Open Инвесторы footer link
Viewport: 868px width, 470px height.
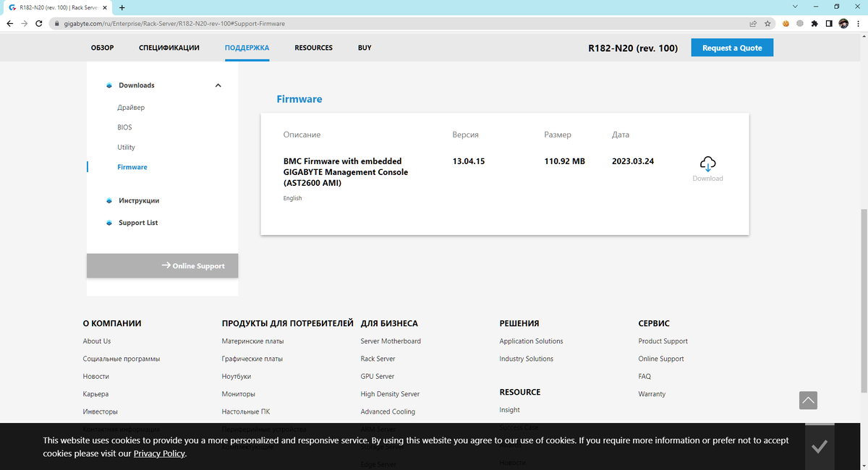pos(100,411)
